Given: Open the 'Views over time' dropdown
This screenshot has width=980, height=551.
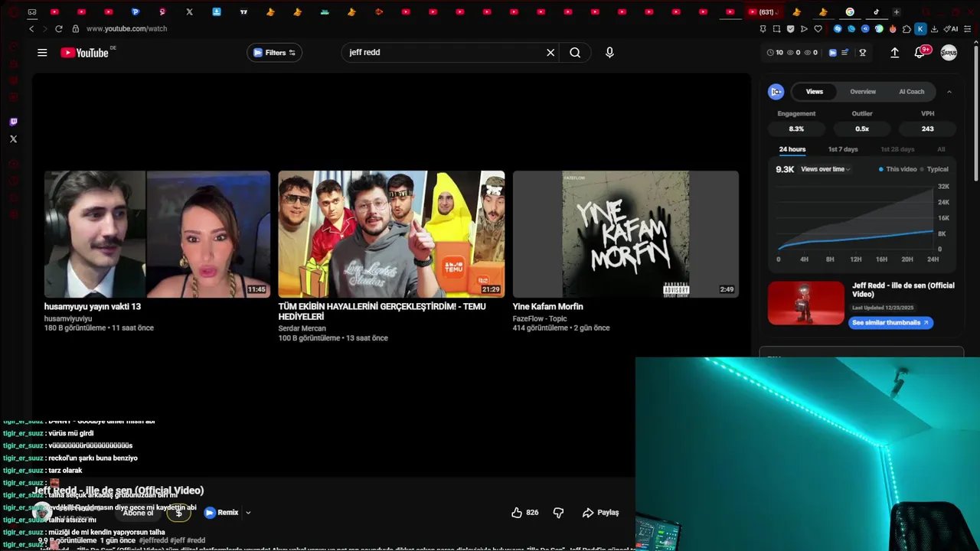Looking at the screenshot, I should 825,169.
